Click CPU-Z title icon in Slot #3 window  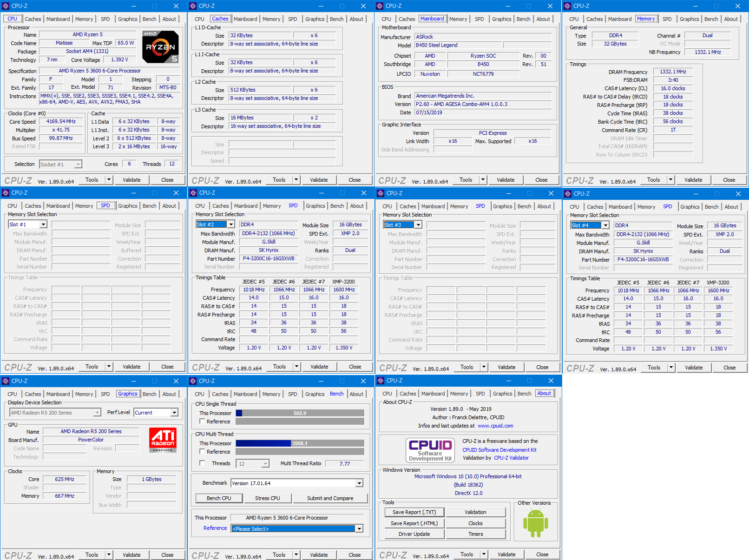381,193
